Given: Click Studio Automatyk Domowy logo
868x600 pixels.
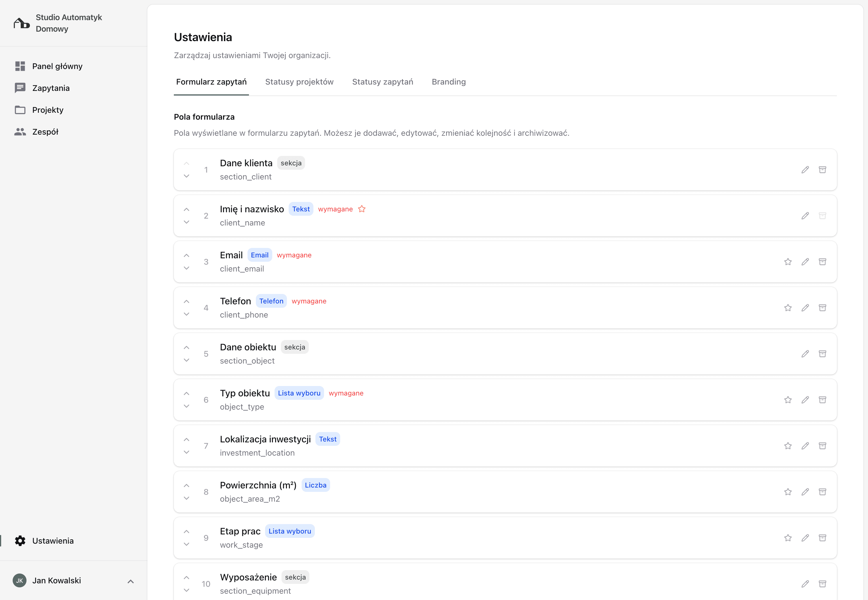Looking at the screenshot, I should point(22,23).
